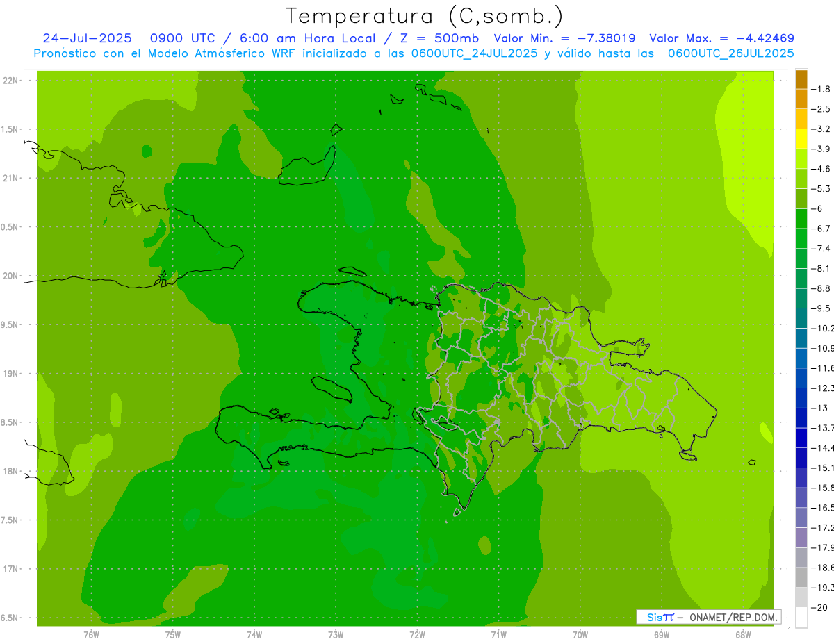The width and height of the screenshot is (834, 644).
Task: Select the '0600UTC_26JUL2025' valid-until timestamp
Action: tap(730, 53)
